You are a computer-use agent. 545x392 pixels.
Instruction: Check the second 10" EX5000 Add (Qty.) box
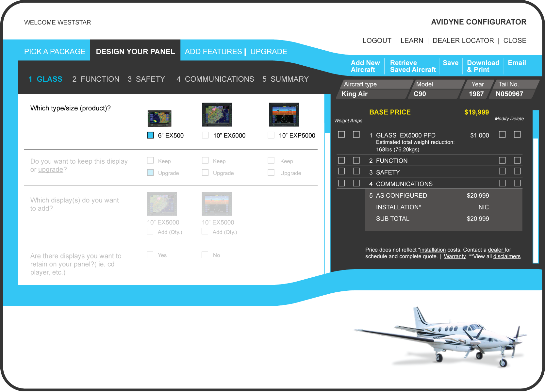tap(205, 231)
